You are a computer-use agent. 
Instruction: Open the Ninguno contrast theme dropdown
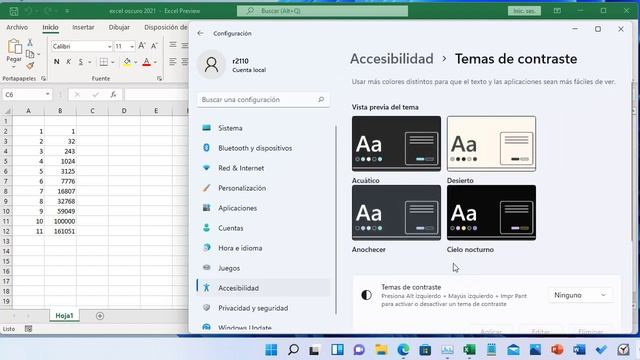(x=580, y=295)
